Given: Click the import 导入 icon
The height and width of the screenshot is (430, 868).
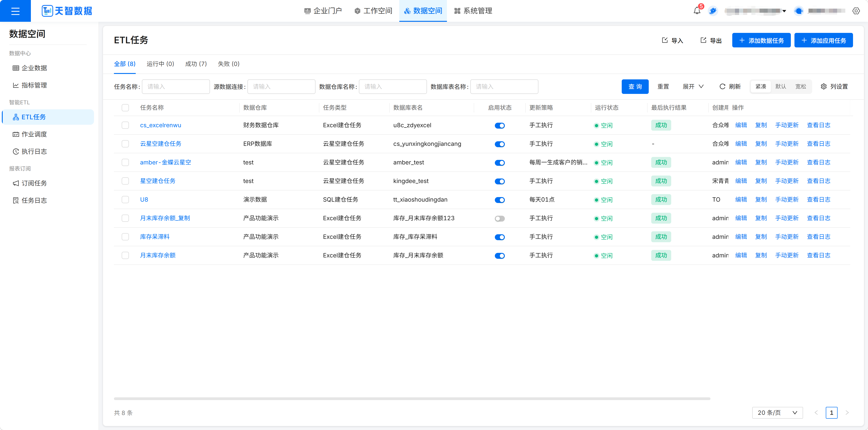Looking at the screenshot, I should (x=665, y=40).
